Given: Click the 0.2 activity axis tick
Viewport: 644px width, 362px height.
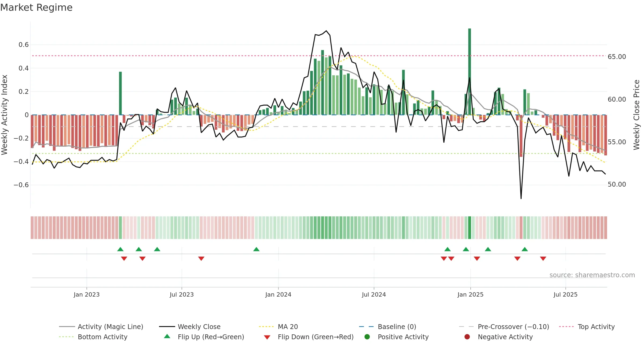Looking at the screenshot, I should [x=24, y=92].
